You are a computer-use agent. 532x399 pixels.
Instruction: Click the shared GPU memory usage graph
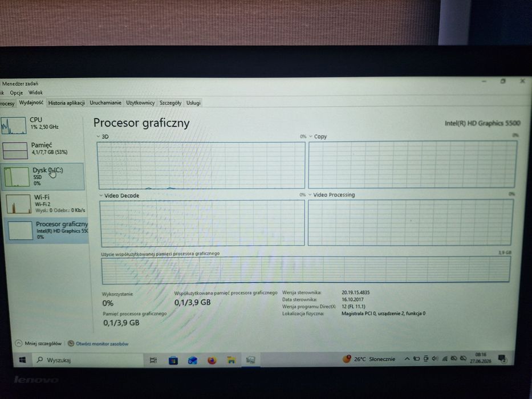click(306, 270)
